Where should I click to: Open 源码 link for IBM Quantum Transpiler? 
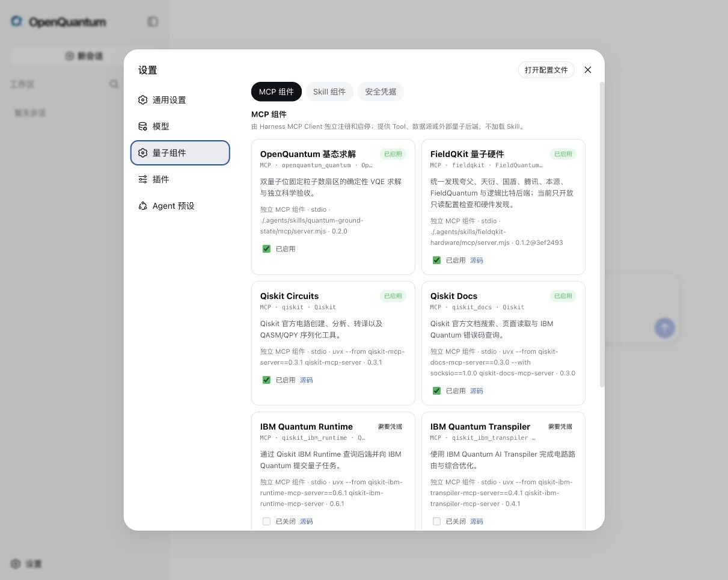pos(476,521)
